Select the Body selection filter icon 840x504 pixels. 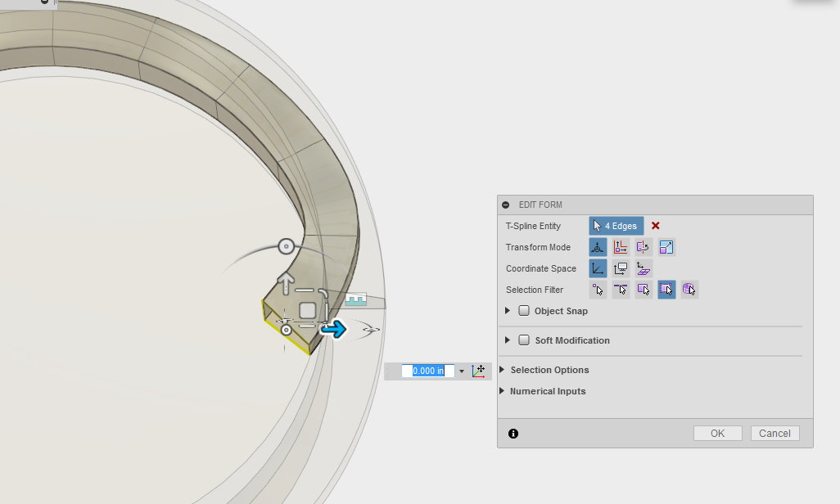point(689,290)
